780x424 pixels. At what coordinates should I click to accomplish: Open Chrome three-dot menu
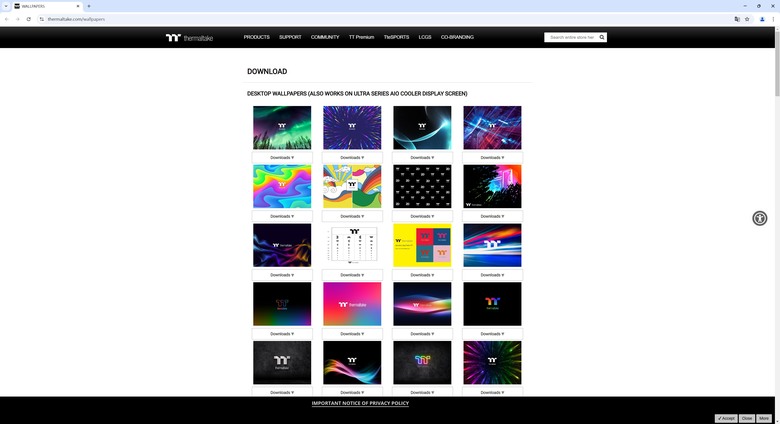pyautogui.click(x=773, y=19)
